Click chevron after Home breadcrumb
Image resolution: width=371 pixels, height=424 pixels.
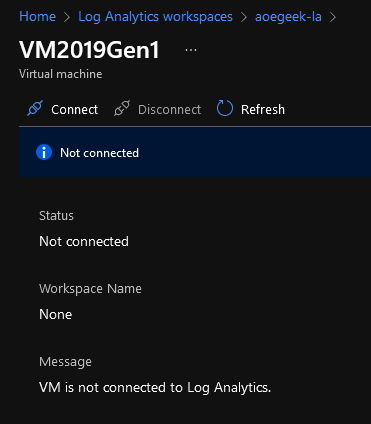[x=67, y=17]
